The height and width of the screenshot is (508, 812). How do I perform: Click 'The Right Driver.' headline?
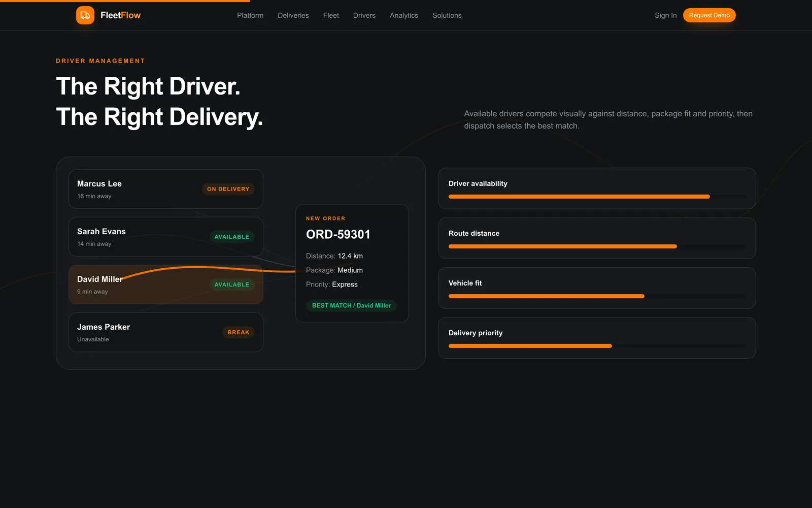148,86
